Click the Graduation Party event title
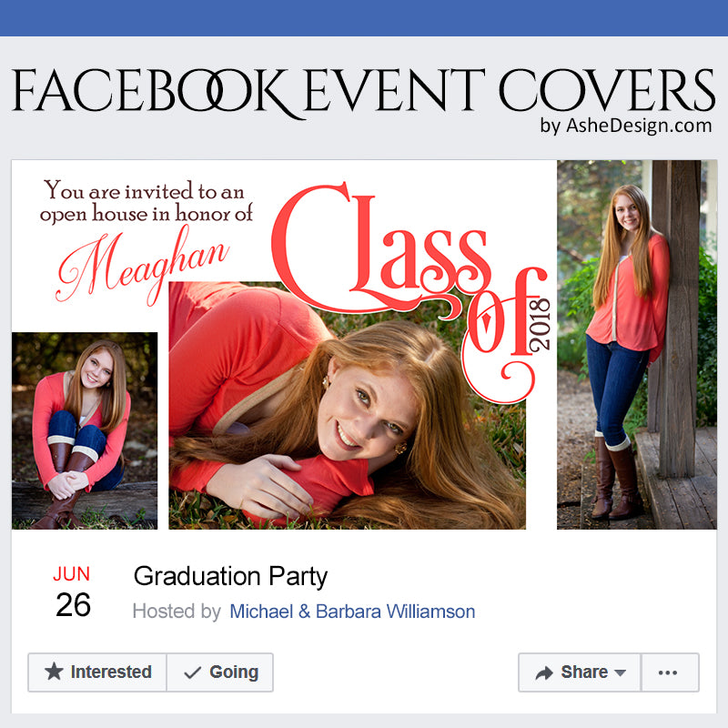This screenshot has width=728, height=728. tap(230, 576)
